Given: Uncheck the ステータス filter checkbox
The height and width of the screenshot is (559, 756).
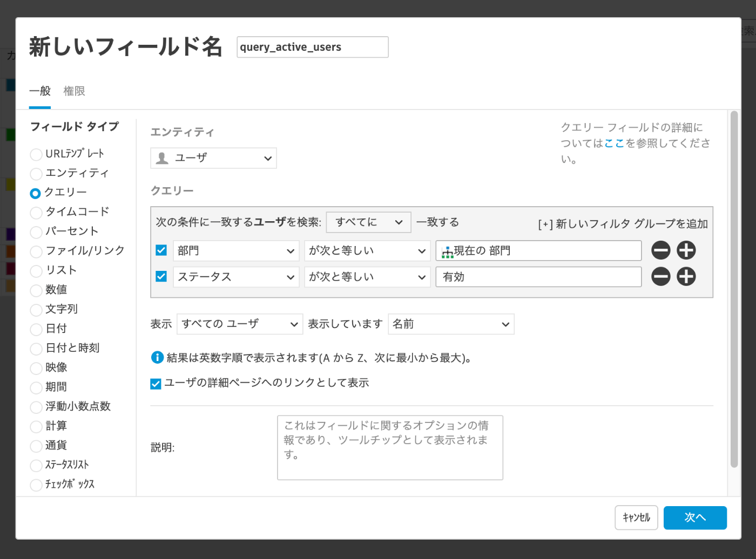Looking at the screenshot, I should [x=161, y=276].
